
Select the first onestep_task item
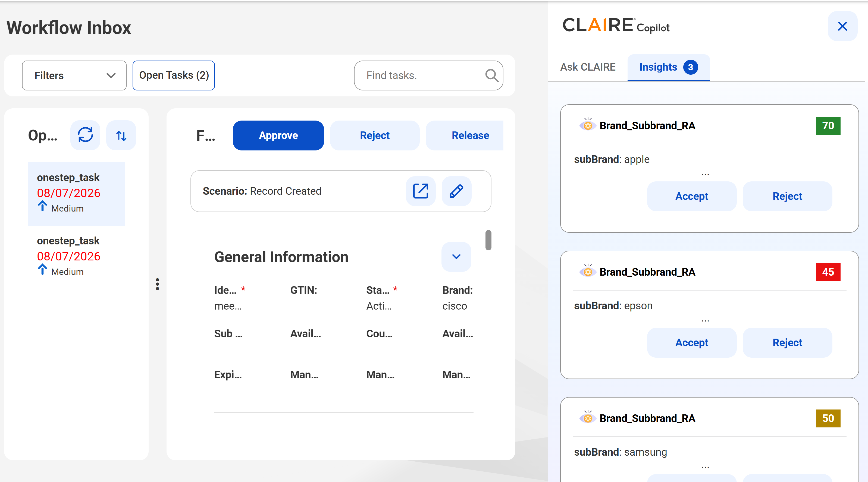tap(76, 194)
